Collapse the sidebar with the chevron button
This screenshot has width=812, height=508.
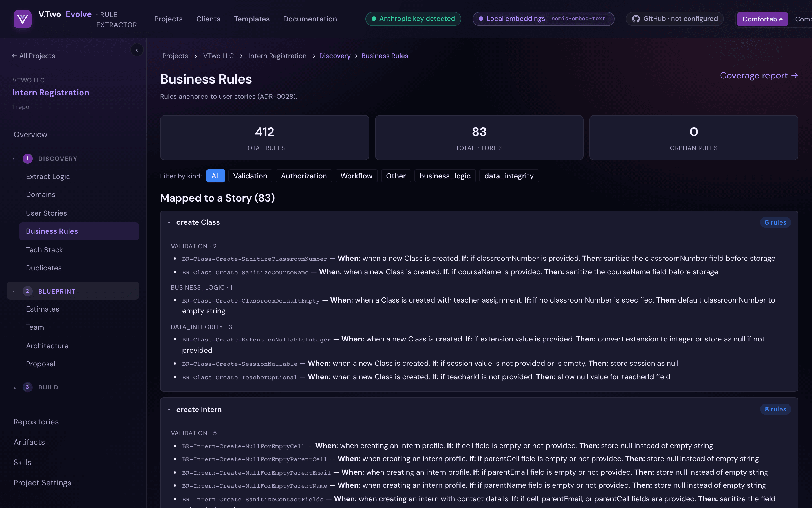point(137,50)
